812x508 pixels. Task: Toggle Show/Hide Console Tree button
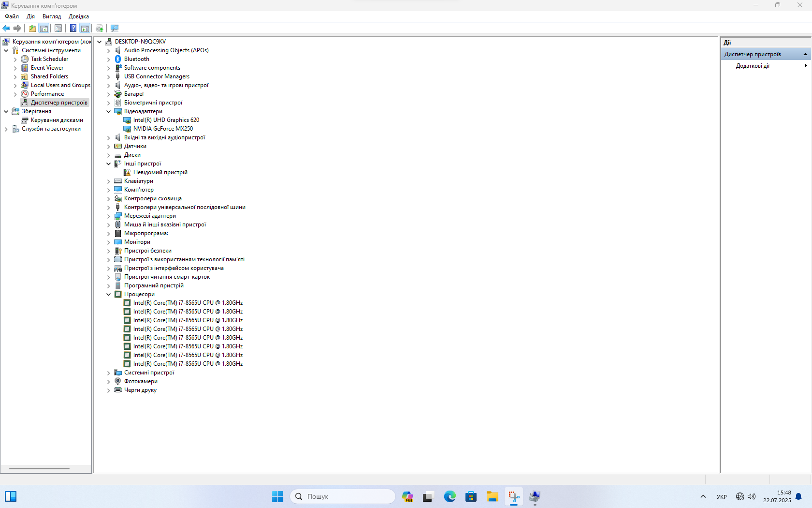[x=44, y=28]
